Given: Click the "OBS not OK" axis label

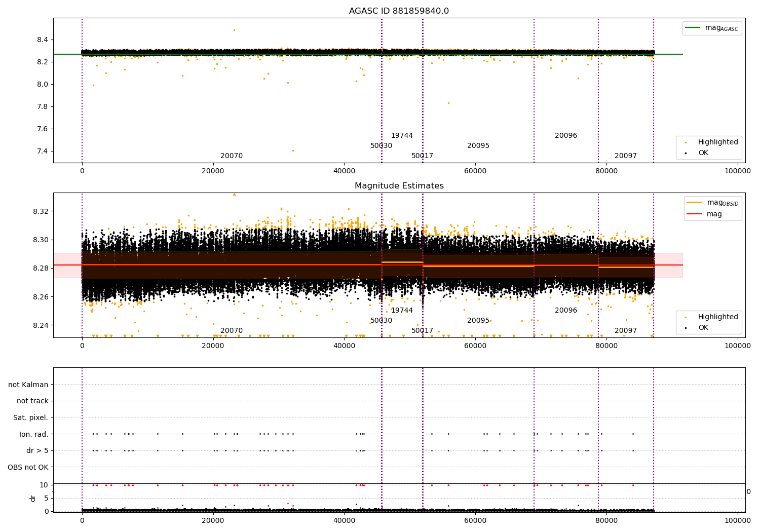Looking at the screenshot, I should [x=28, y=467].
